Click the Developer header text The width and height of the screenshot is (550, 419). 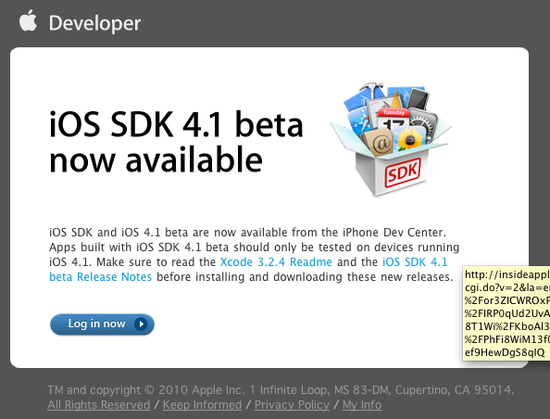click(95, 23)
